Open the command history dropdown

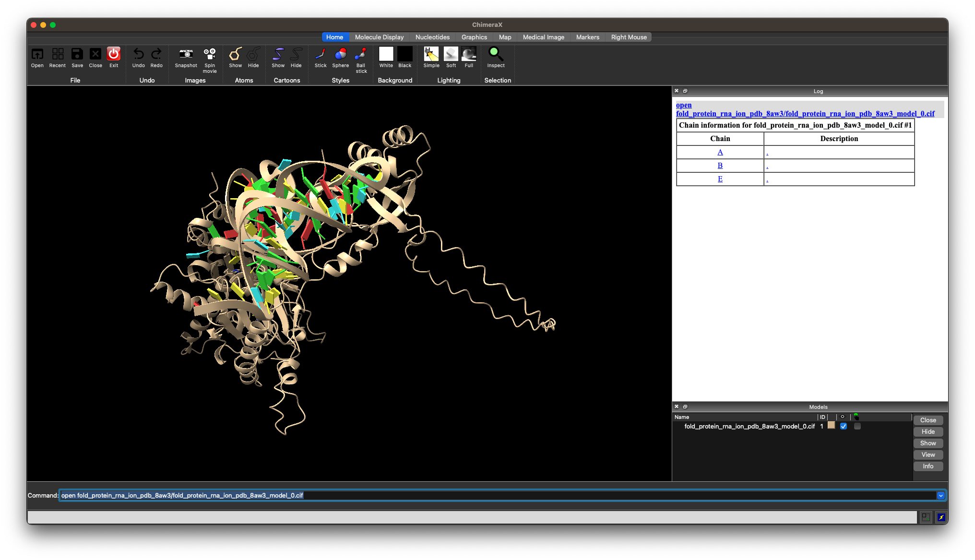(x=941, y=496)
